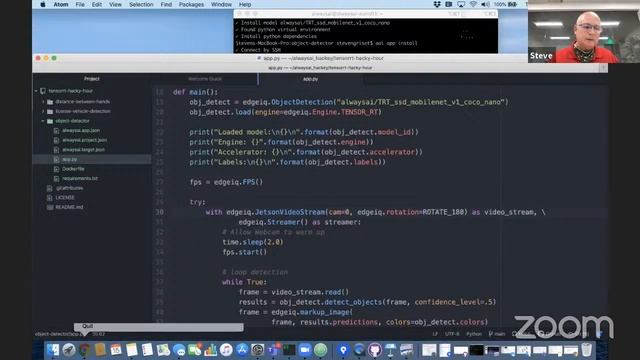Open the Edit menu
The width and height of the screenshot is (640, 360).
coord(97,4)
